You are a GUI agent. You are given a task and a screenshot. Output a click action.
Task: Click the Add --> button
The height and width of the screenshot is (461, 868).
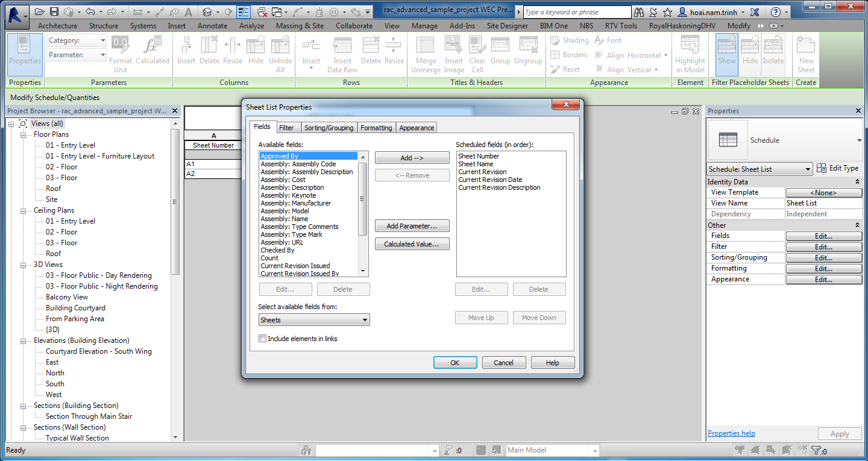(412, 157)
